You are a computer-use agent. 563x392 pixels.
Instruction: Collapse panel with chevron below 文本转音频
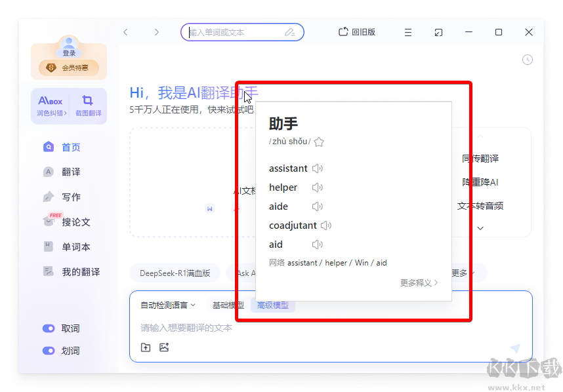[480, 227]
